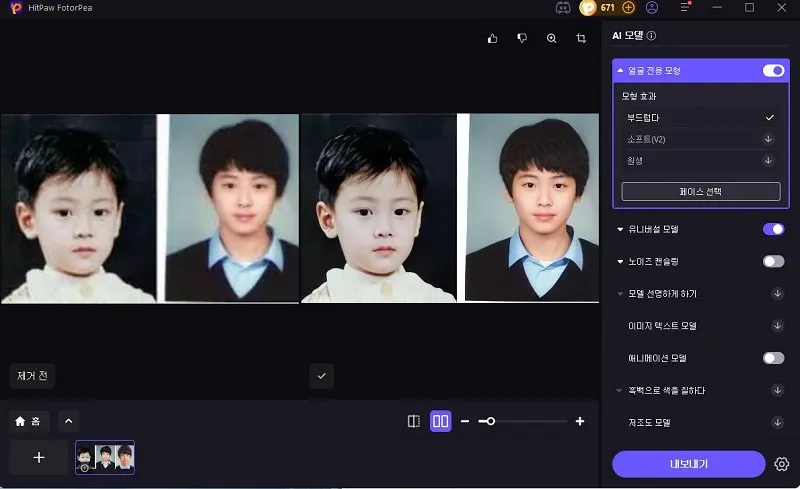This screenshot has width=800, height=489.
Task: Download the 저조도 모델
Action: tap(778, 422)
